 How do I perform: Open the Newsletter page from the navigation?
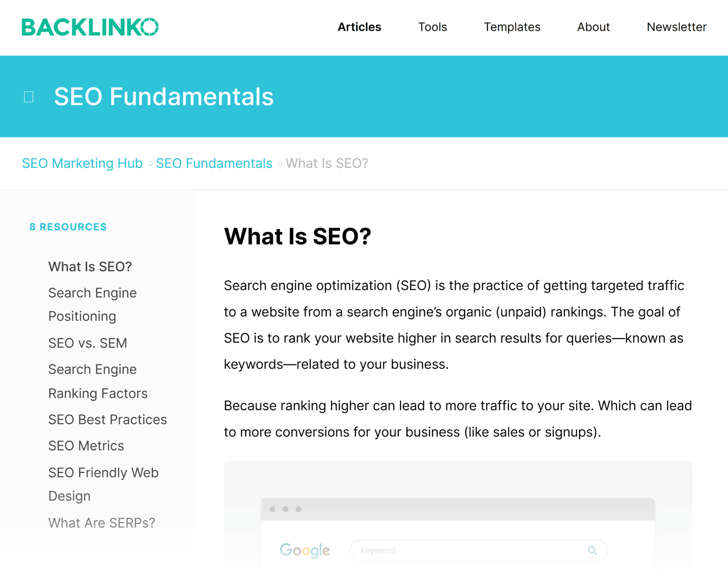676,27
